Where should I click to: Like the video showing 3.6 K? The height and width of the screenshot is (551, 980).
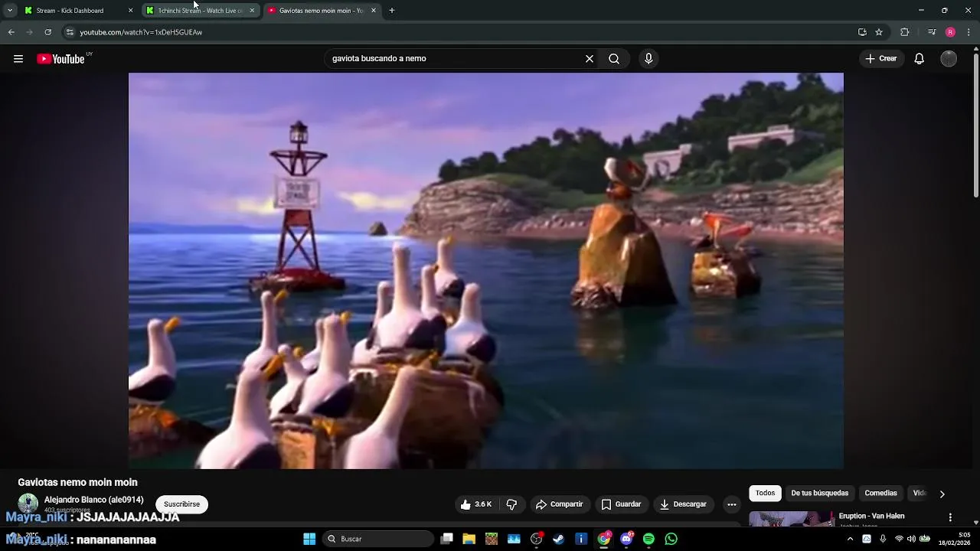click(x=476, y=504)
